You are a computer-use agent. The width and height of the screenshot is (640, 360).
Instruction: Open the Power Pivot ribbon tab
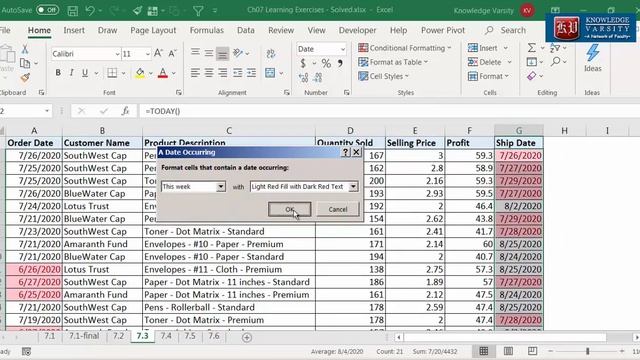point(443,30)
